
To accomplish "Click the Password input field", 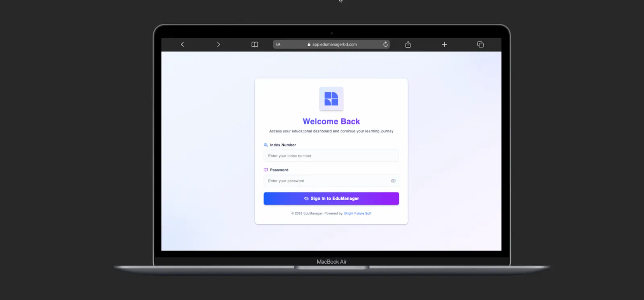I will pos(331,181).
